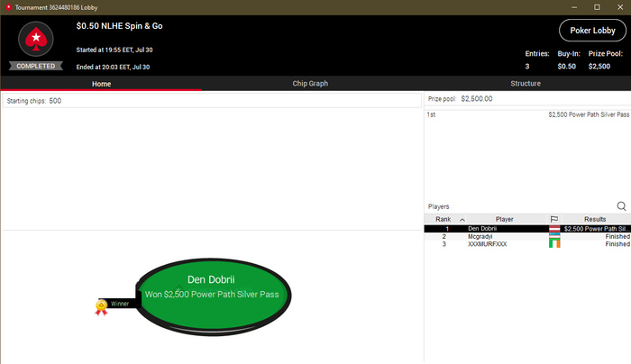Open the Chip Graph tab
Viewport: 631px width, 364px height.
coord(310,83)
